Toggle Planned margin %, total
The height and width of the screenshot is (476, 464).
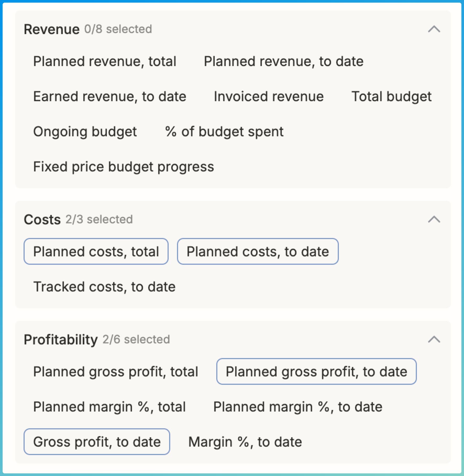click(x=109, y=407)
